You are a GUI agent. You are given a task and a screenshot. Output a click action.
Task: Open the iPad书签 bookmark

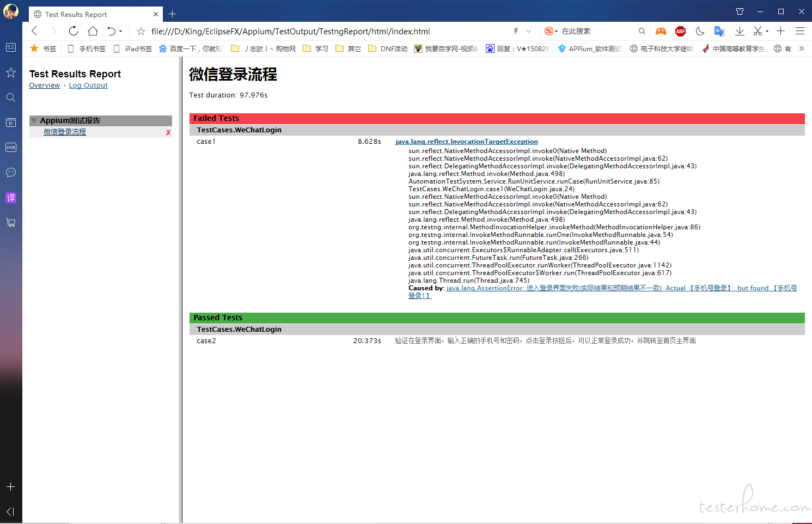coord(133,48)
